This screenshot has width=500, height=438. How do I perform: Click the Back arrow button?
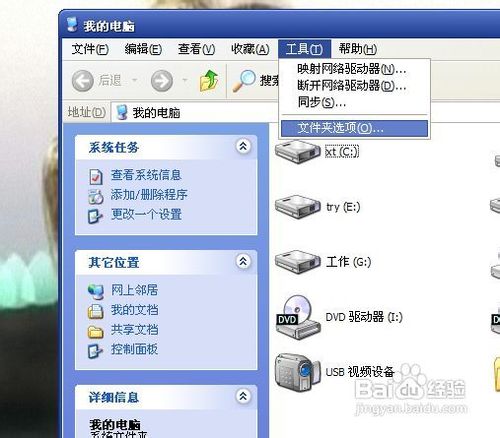[x=83, y=81]
